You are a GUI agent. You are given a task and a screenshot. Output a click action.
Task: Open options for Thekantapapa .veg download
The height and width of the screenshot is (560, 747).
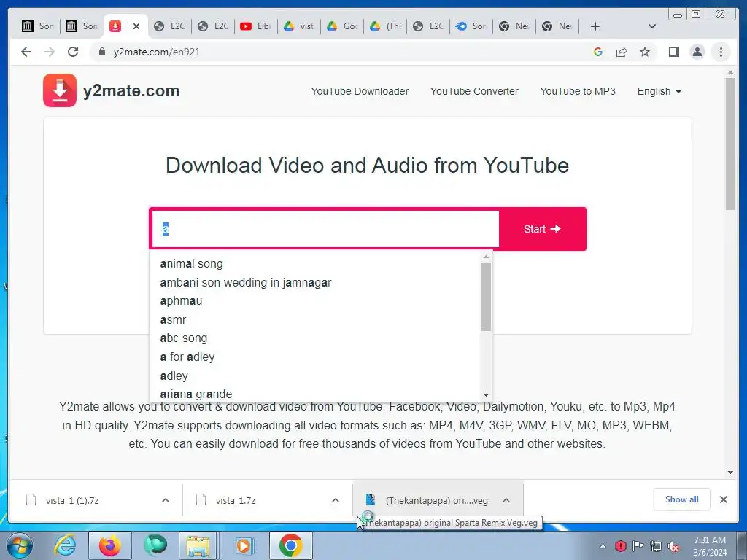click(506, 500)
